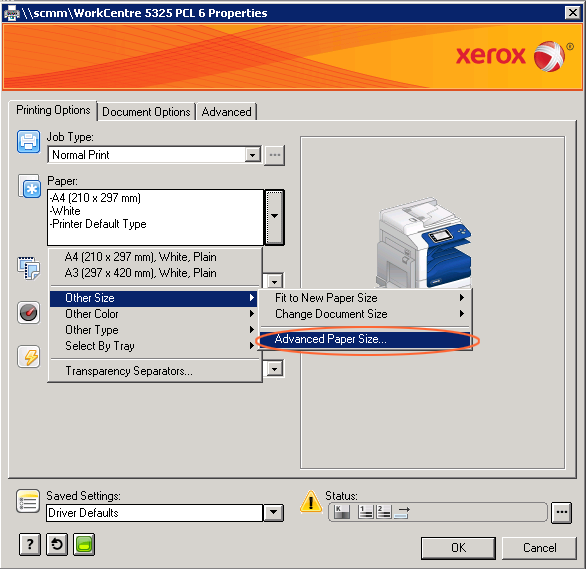Close the Properties dialog window
586x569 pixels.
(573, 13)
